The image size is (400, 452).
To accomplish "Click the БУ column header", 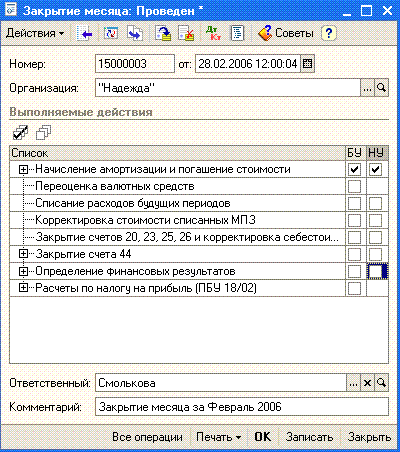I will [x=356, y=153].
